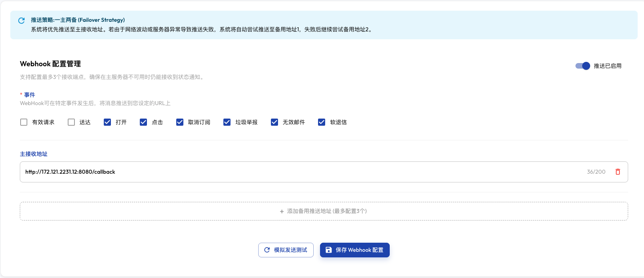Click the 主接收地址 field label
Screen dimensions: 644x278
click(x=34, y=154)
